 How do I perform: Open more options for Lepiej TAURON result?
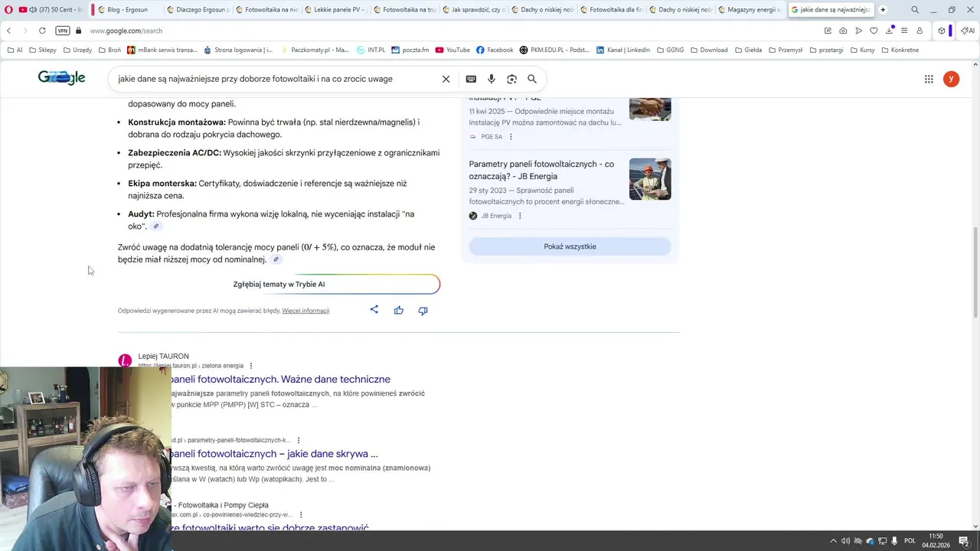[251, 366]
